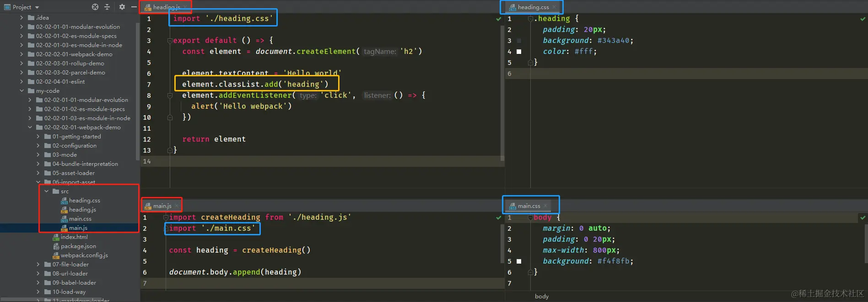Viewport: 868px width, 302px height.
Task: Fold the addEventListener callback at line 8
Action: pyautogui.click(x=170, y=95)
